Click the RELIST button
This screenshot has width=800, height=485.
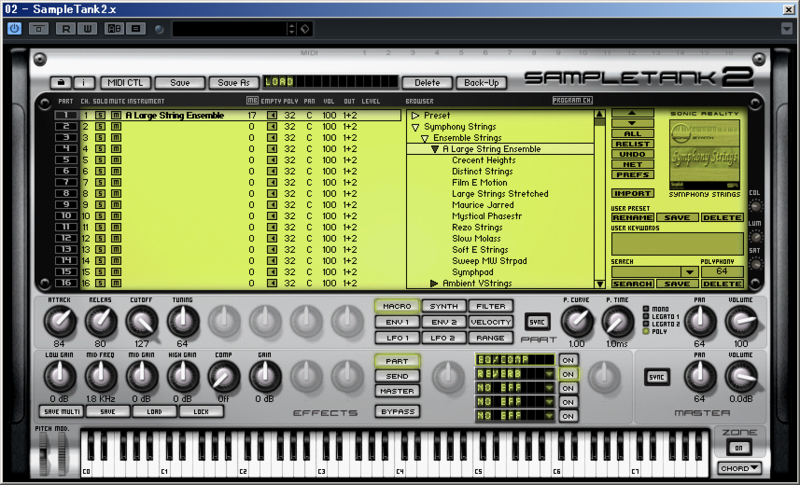click(632, 144)
